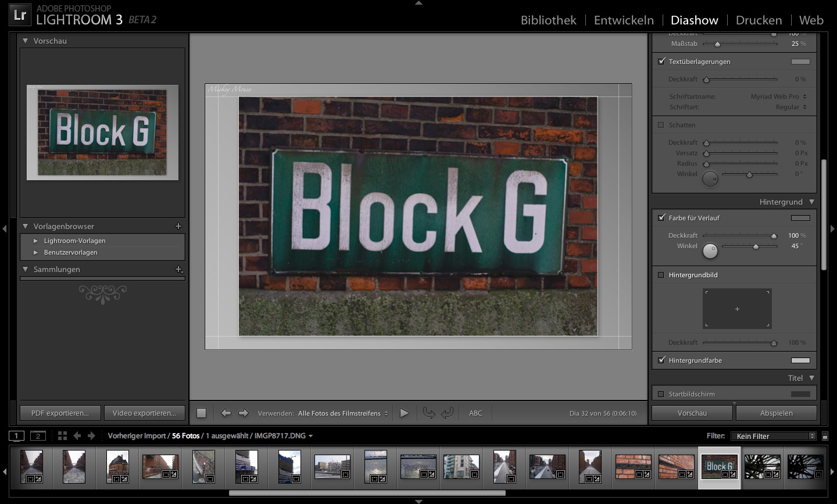Screen dimensions: 837x504
Task: Select the previous slide arrow icon
Action: click(x=226, y=413)
